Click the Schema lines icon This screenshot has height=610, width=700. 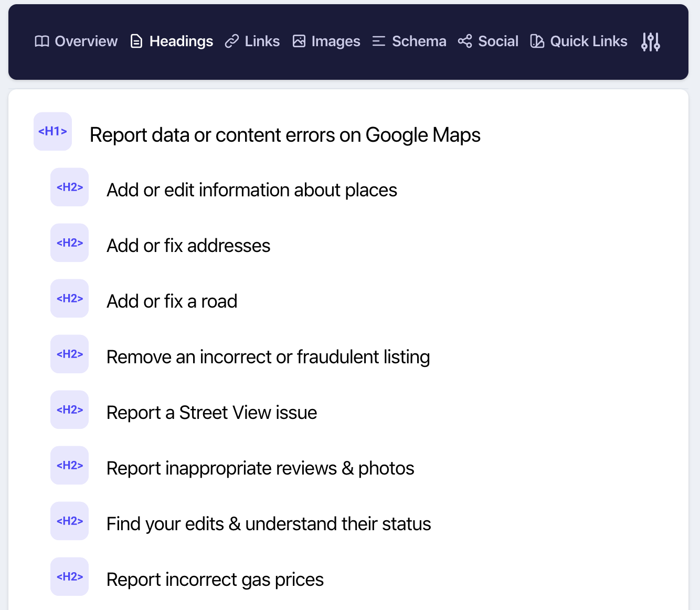[379, 41]
